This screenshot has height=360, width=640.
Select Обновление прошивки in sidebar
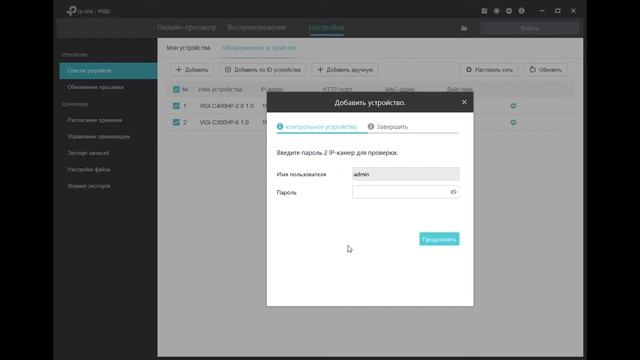(96, 87)
